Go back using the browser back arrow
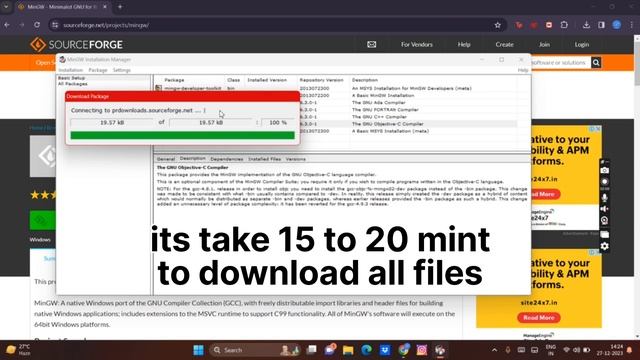Image resolution: width=640 pixels, height=360 pixels. [x=7, y=25]
